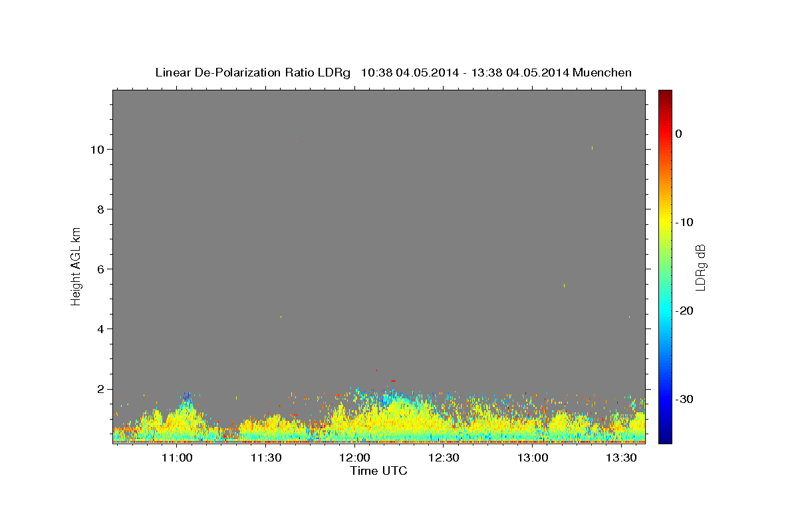Click the height tick label '4'

pyautogui.click(x=100, y=329)
